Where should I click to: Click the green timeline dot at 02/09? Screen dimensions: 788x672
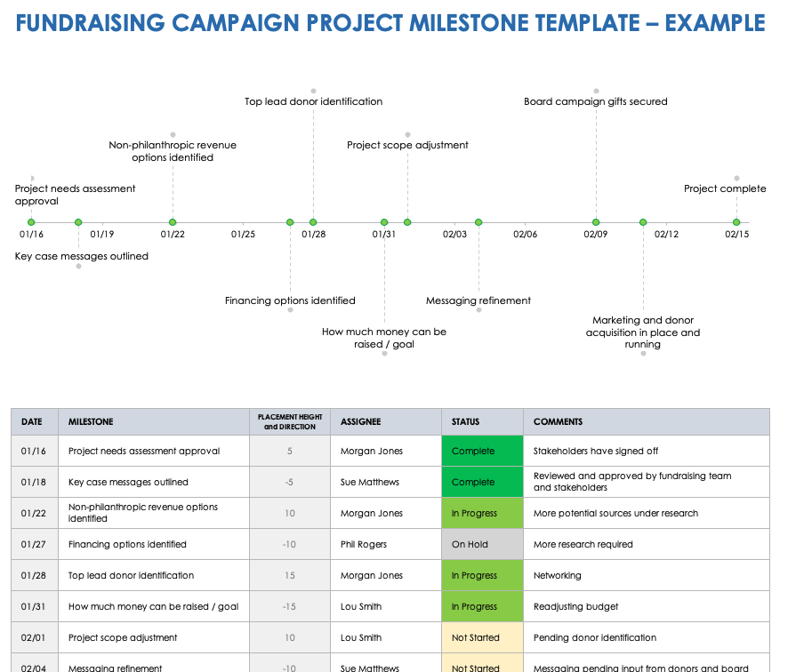pyautogui.click(x=596, y=222)
